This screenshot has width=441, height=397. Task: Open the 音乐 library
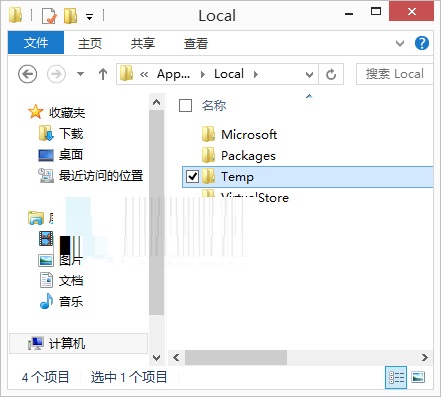point(71,302)
